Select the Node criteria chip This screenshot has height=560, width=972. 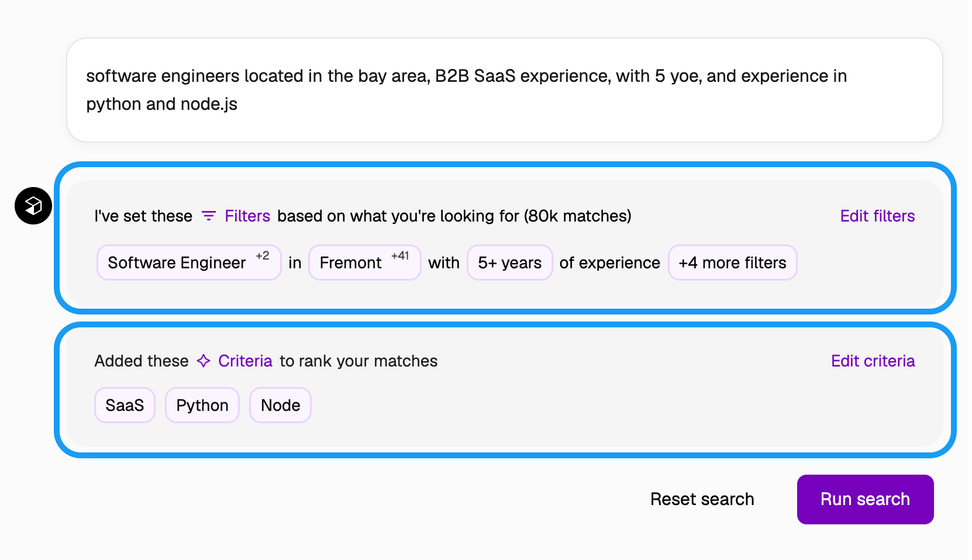coord(280,405)
